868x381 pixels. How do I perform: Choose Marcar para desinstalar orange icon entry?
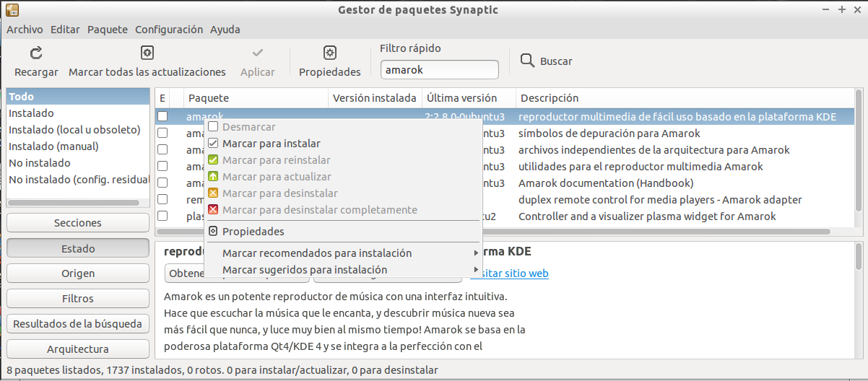click(213, 193)
